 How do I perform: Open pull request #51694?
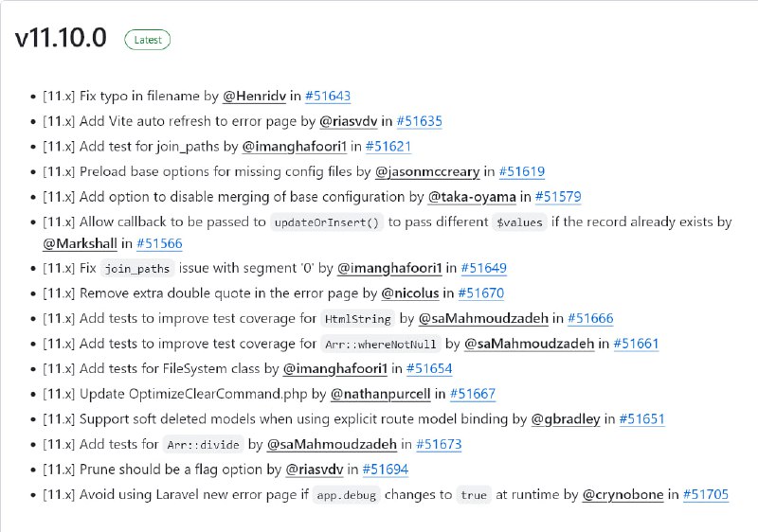click(386, 469)
